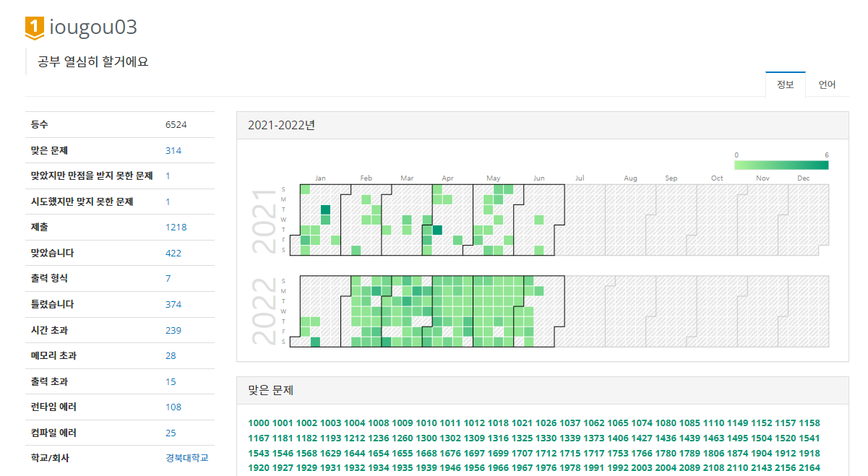Open the 제출 count 1218 link
The width and height of the screenshot is (868, 476).
pyautogui.click(x=176, y=228)
